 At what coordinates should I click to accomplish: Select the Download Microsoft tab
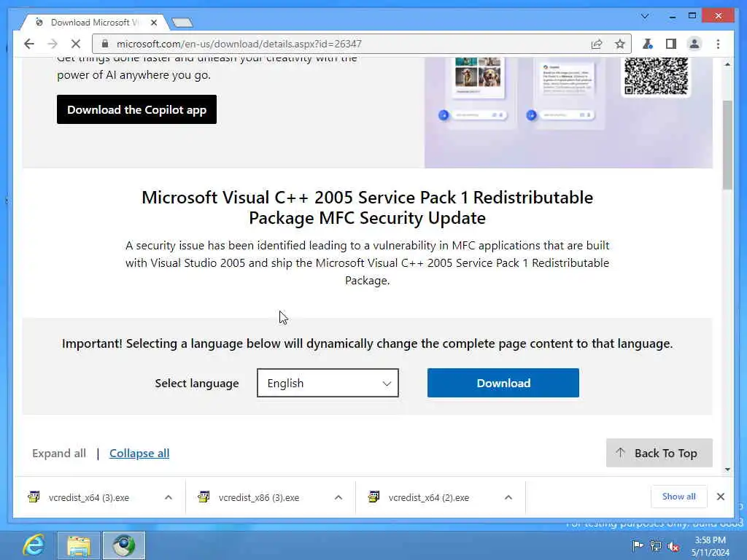point(94,23)
